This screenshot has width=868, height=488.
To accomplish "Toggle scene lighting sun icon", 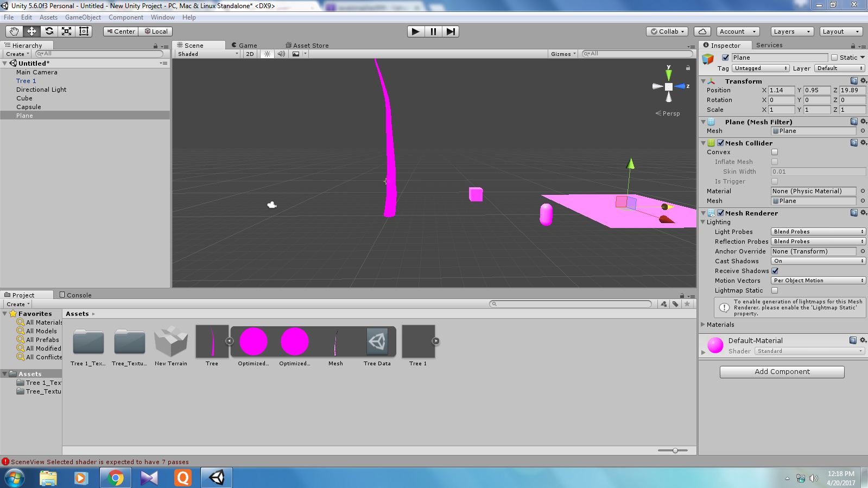I will pos(267,54).
